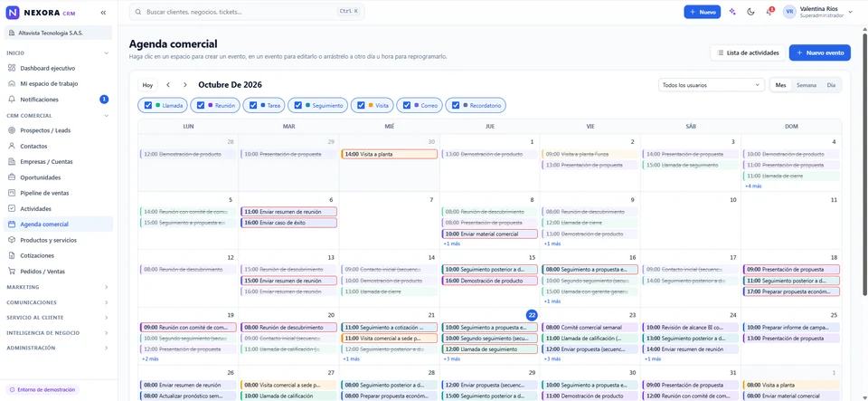The height and width of the screenshot is (401, 868).
Task: Expand the ADMINISTRACIÓN section
Action: click(x=107, y=348)
